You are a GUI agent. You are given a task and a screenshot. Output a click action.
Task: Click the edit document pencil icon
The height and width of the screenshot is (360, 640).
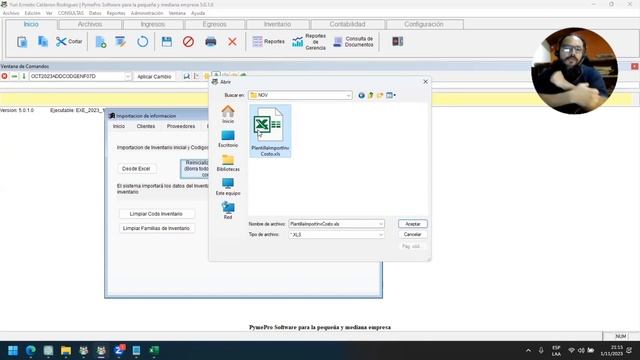[120, 42]
